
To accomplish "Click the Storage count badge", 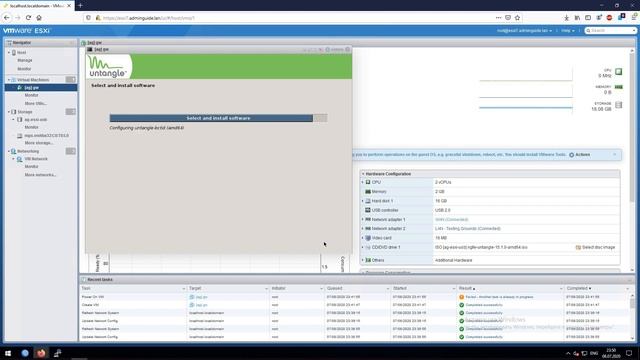I will (x=70, y=111).
